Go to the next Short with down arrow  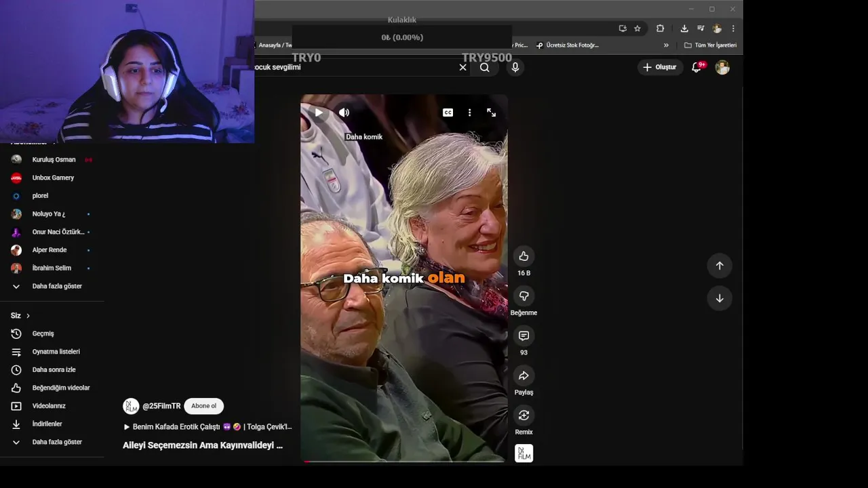719,298
